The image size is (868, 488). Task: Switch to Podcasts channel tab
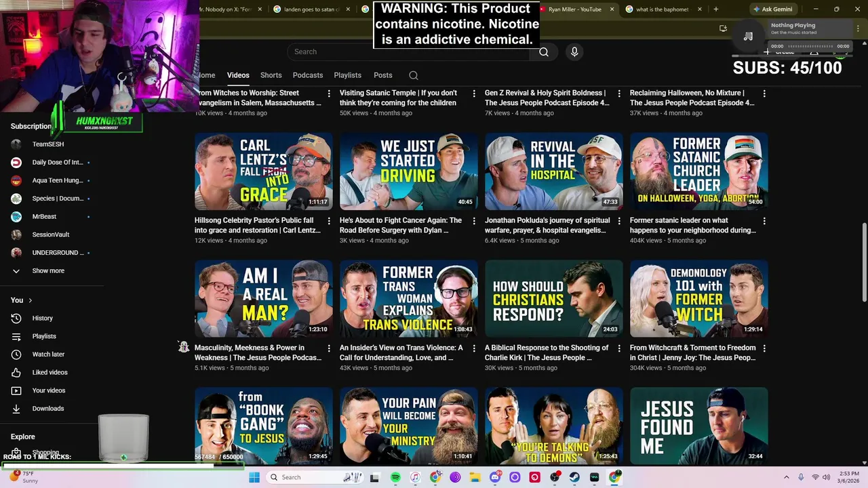308,75
